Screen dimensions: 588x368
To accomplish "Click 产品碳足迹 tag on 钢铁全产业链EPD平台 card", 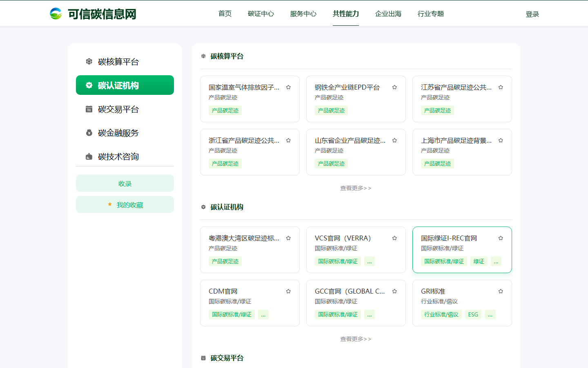I will 331,110.
